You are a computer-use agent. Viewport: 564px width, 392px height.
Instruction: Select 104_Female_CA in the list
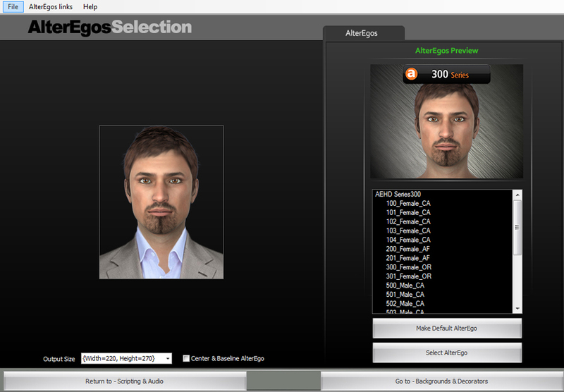(408, 240)
